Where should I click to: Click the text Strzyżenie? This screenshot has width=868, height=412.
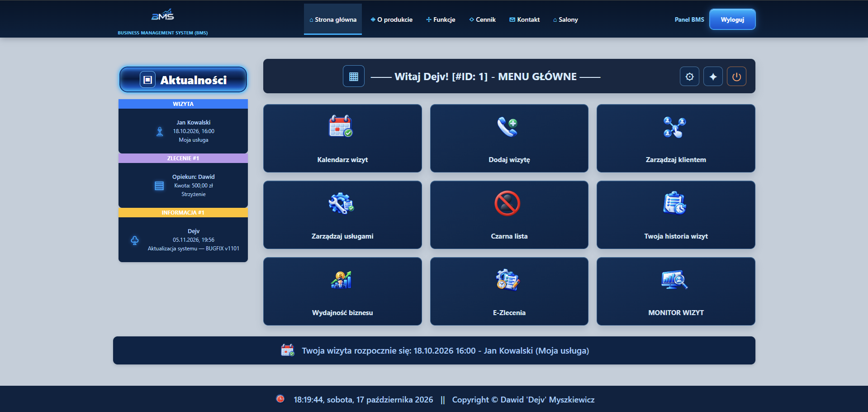(x=194, y=194)
